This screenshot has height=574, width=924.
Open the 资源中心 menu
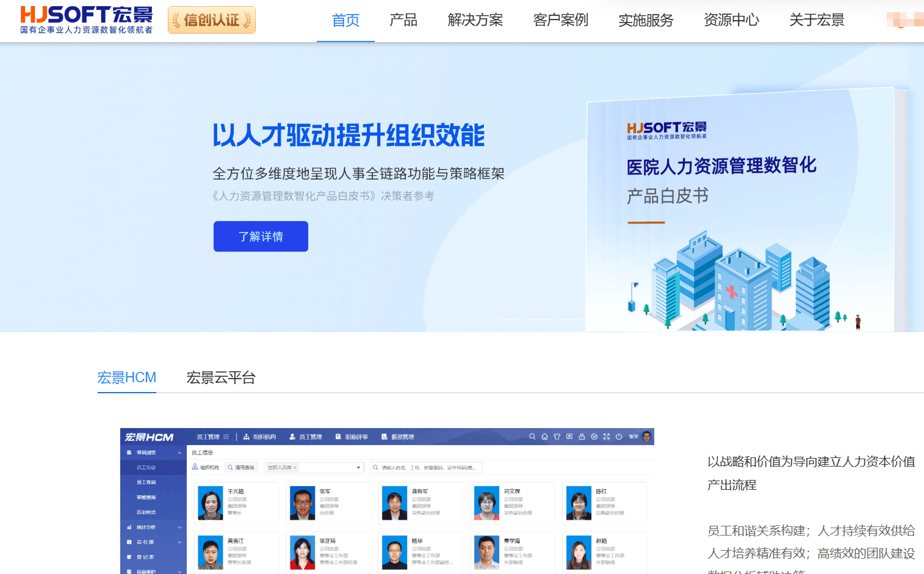[x=732, y=20]
